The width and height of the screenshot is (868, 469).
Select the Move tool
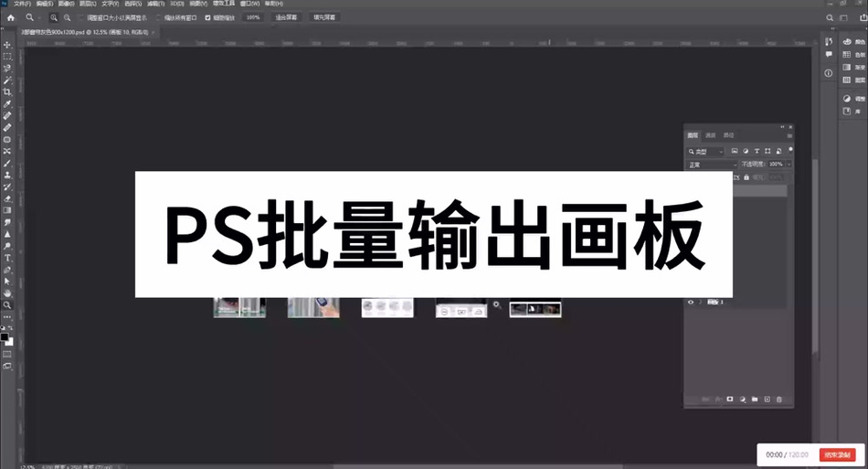tap(7, 45)
